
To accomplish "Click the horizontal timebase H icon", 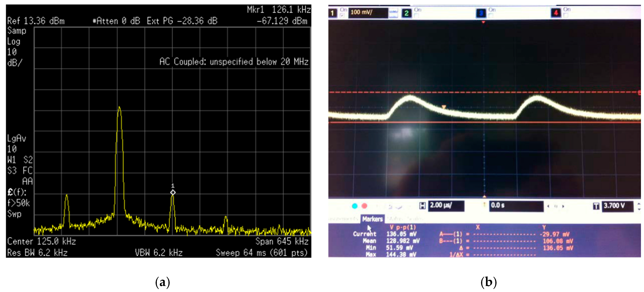I will [x=422, y=206].
